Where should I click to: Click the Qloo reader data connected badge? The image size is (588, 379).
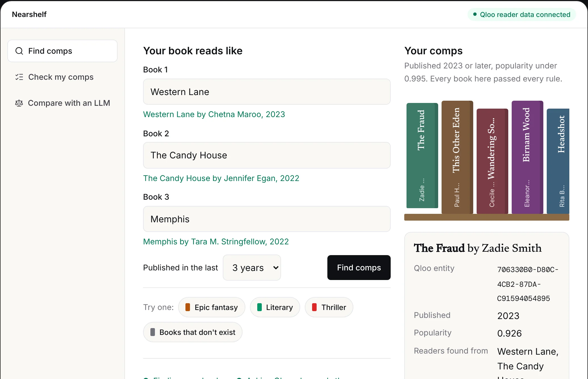tap(522, 14)
